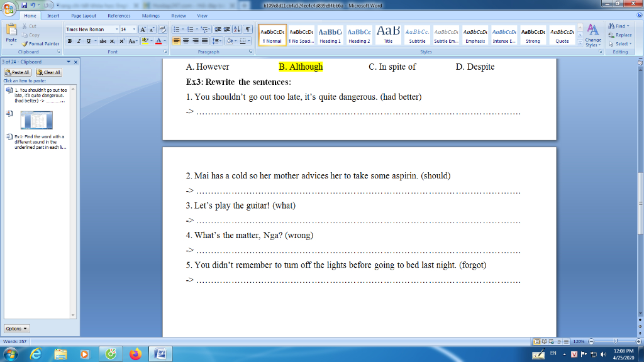The height and width of the screenshot is (362, 644).
Task: Open the Paragraph dialog launcher
Action: tap(250, 52)
